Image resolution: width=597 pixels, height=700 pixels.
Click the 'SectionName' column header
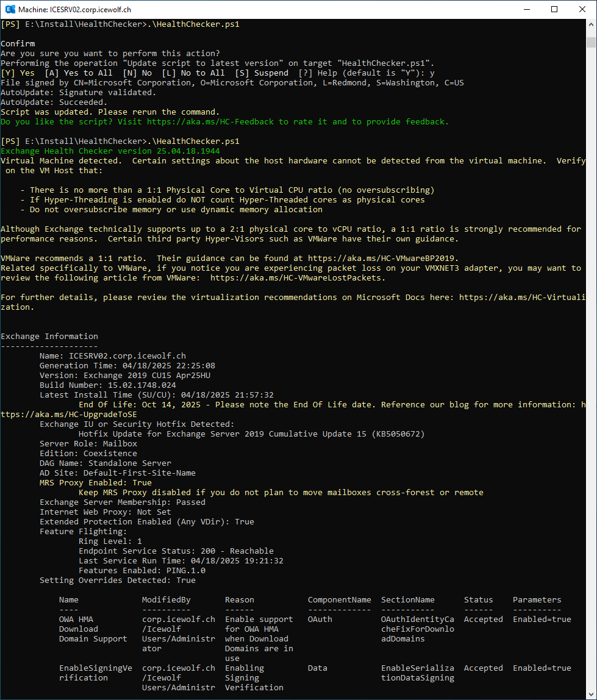(x=408, y=600)
